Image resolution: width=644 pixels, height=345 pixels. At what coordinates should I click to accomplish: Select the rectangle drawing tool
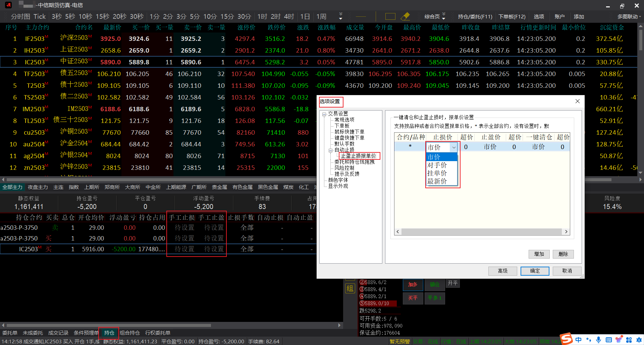click(x=390, y=16)
